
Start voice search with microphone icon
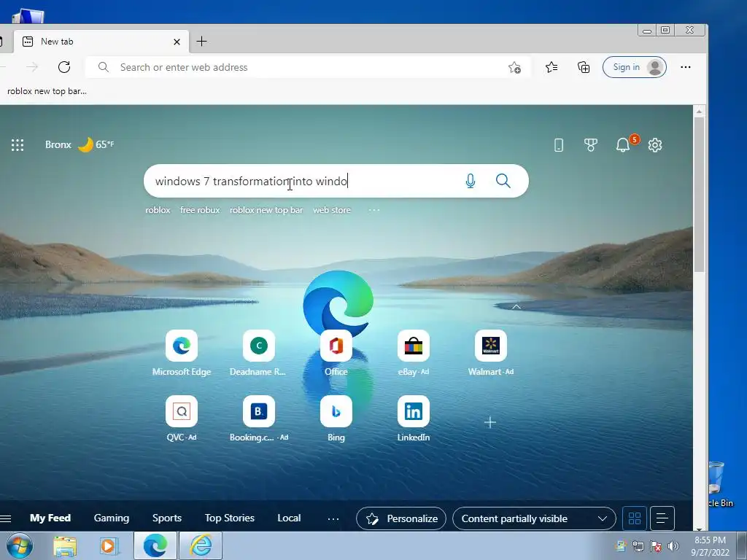click(x=471, y=181)
